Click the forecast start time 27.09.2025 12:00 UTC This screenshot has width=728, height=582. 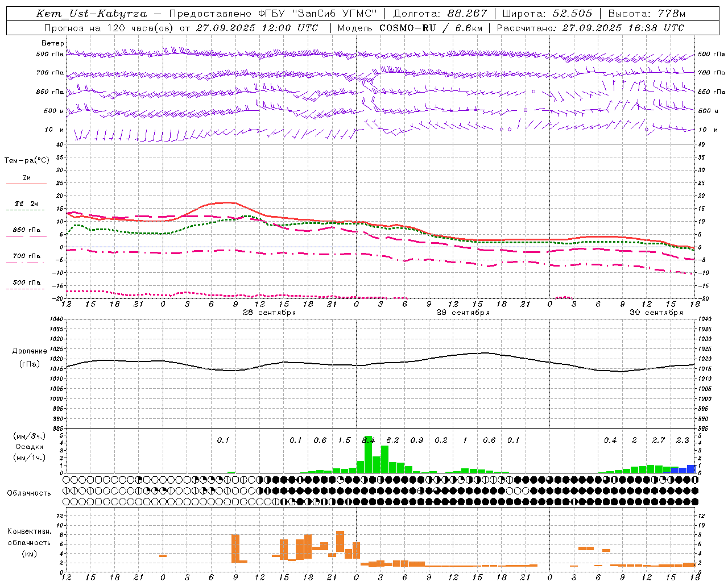pyautogui.click(x=257, y=27)
